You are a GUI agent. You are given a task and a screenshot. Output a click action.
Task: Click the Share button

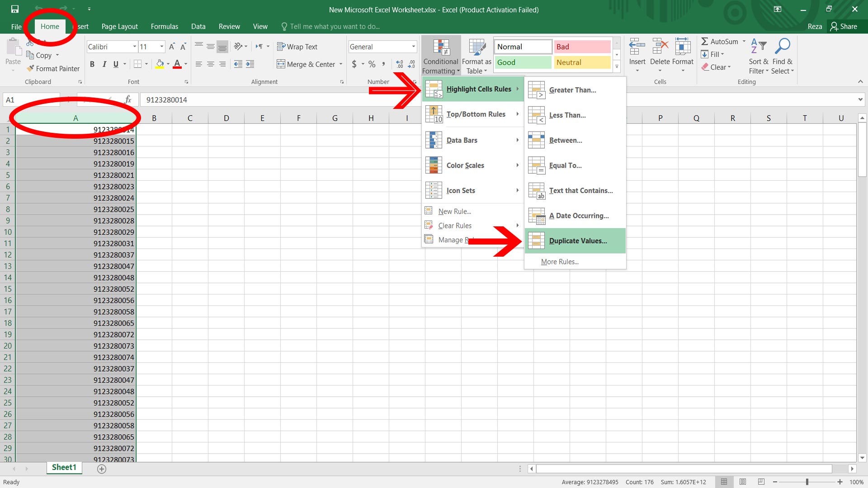tap(844, 26)
